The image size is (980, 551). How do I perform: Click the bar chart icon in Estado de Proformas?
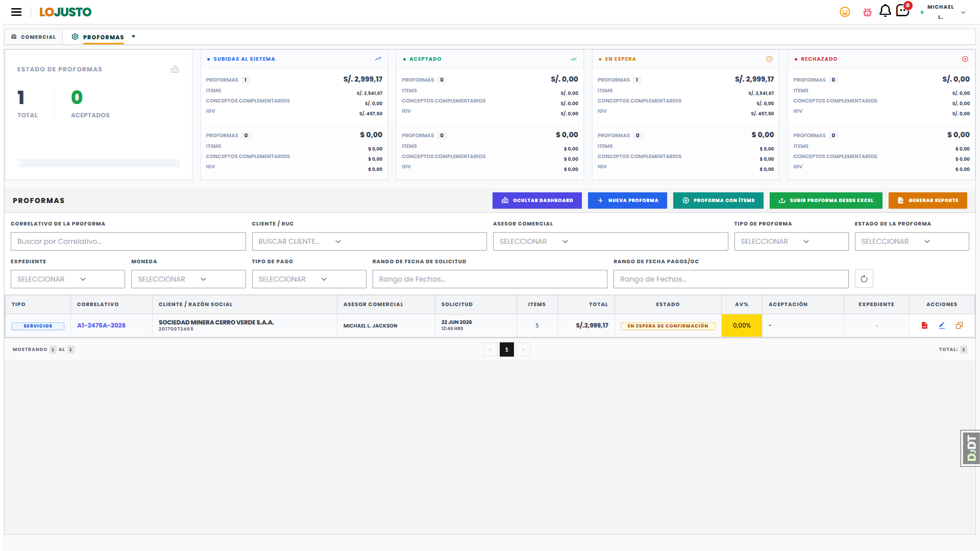click(175, 69)
